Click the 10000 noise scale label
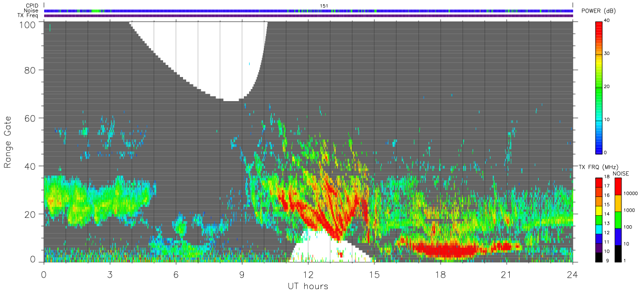The height and width of the screenshot is (297, 644). tap(631, 194)
